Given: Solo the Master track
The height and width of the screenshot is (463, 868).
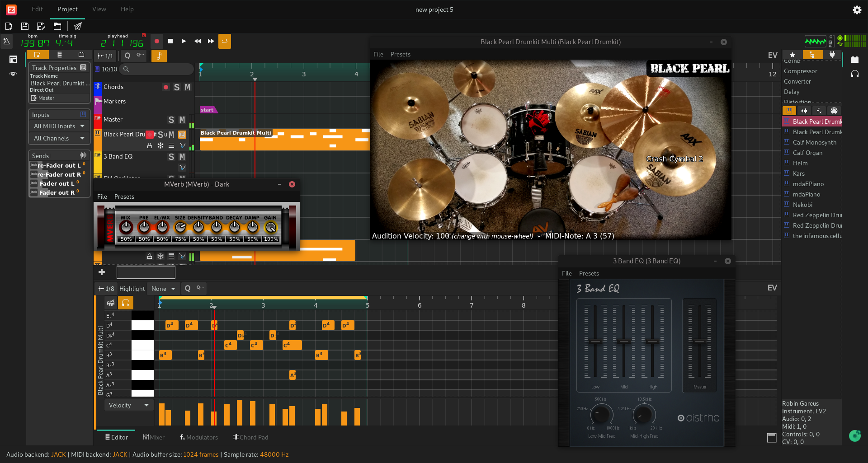Looking at the screenshot, I should (171, 120).
